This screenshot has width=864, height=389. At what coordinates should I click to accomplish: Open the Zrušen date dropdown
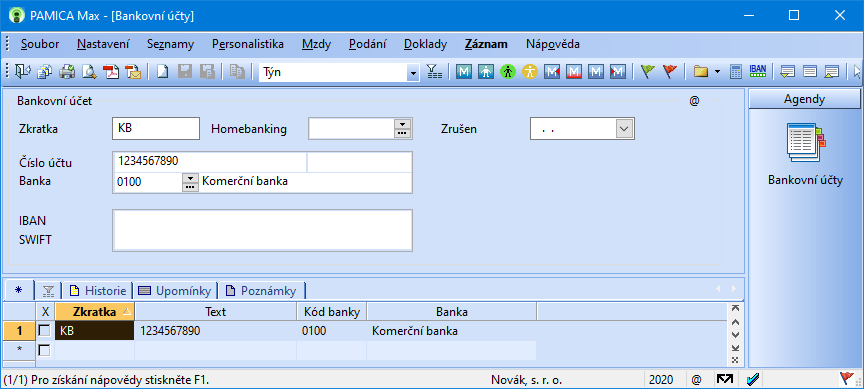pyautogui.click(x=623, y=129)
